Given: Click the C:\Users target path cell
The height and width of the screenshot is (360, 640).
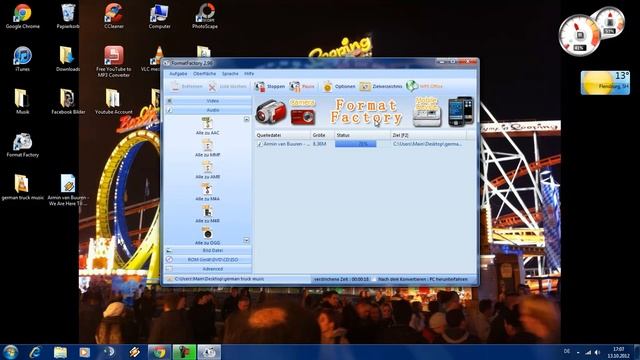Looking at the screenshot, I should click(x=427, y=144).
